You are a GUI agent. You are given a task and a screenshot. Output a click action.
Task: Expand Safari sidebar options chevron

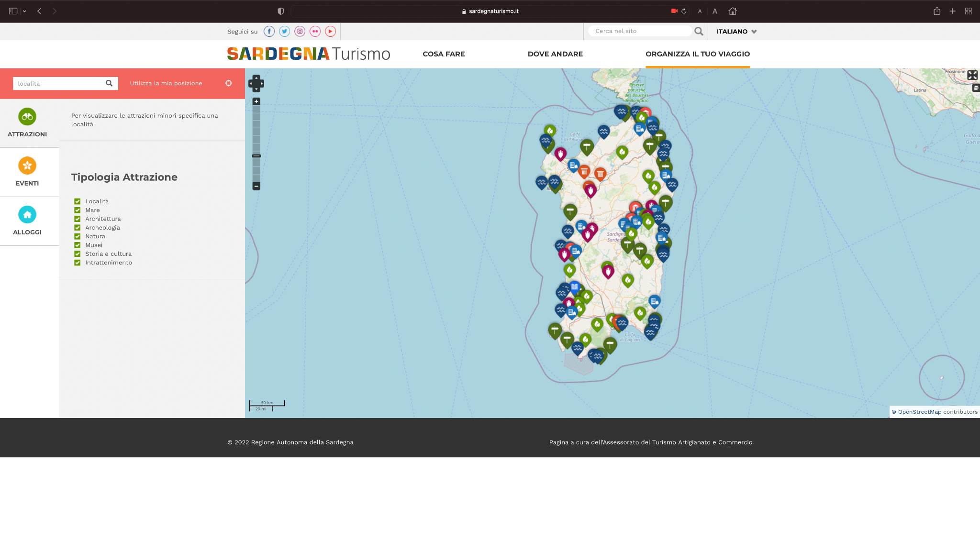[24, 11]
